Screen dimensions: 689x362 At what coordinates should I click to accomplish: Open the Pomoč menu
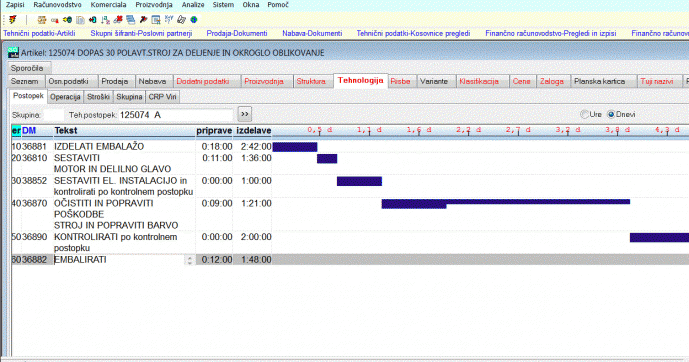tap(278, 5)
